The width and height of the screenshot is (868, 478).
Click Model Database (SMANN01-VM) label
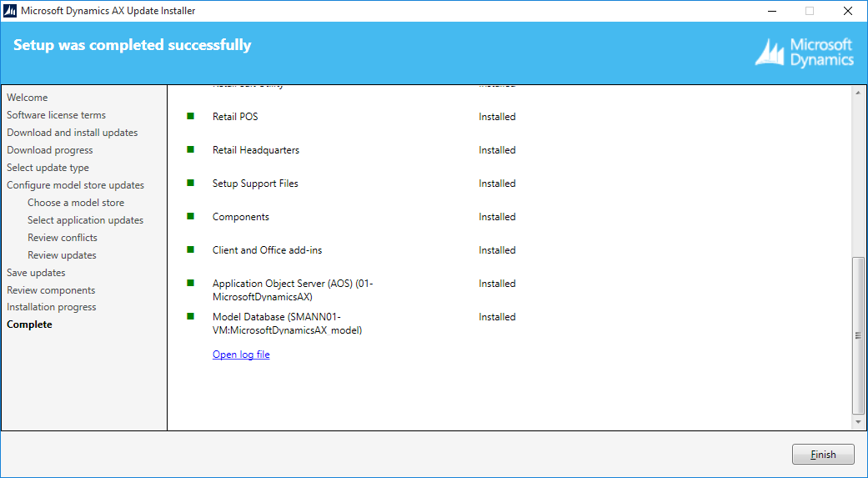(x=288, y=324)
